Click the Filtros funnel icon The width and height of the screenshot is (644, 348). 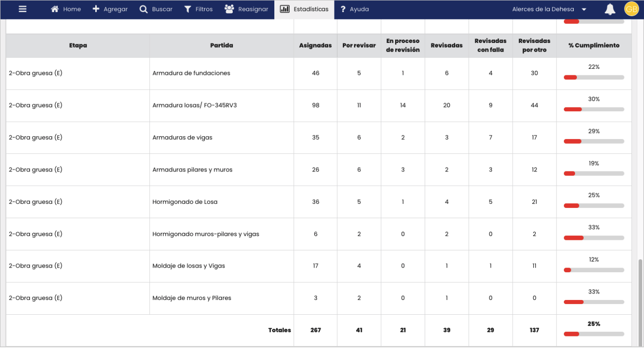click(188, 9)
